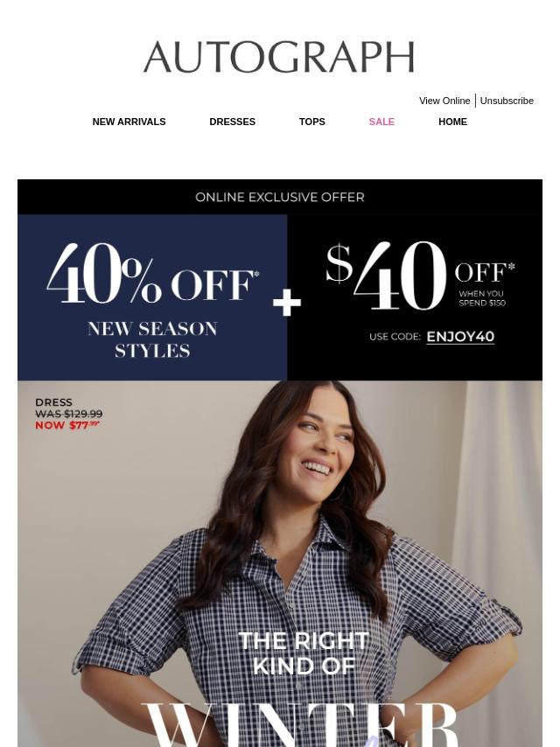The image size is (560, 747).
Task: Click the white plus sign between offers
Action: (287, 304)
